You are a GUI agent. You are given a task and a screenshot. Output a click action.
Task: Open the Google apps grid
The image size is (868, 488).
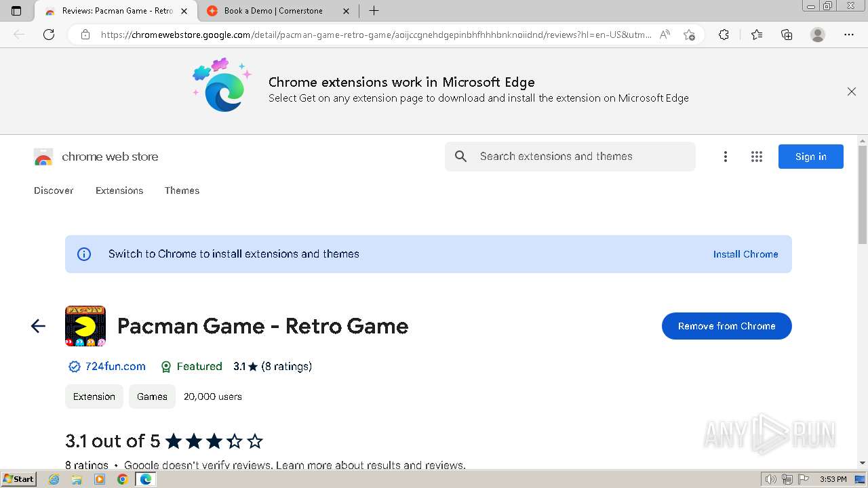point(757,157)
